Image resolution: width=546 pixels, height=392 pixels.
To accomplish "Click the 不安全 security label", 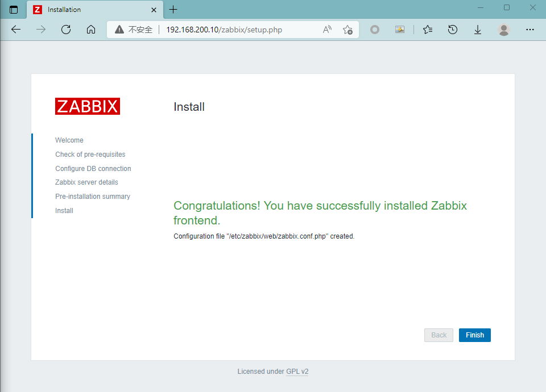I will pos(140,30).
